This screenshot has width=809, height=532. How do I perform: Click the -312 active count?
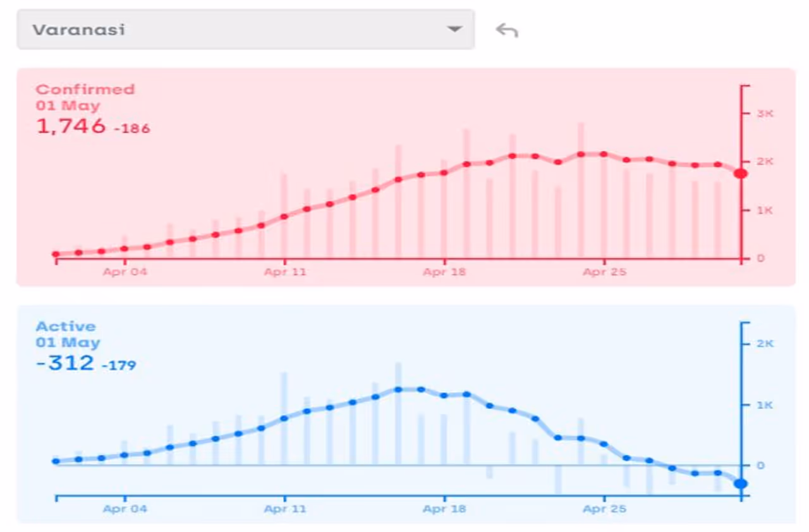(x=65, y=363)
